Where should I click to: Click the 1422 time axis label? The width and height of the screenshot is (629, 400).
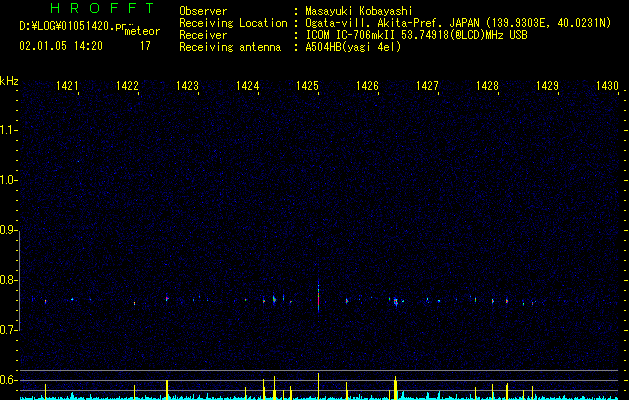pos(127,85)
